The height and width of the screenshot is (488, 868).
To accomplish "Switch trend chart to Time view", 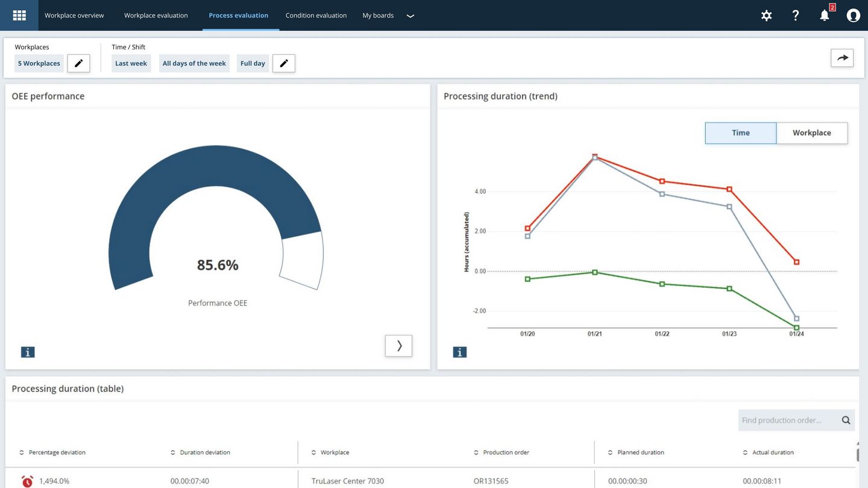I will click(x=740, y=133).
